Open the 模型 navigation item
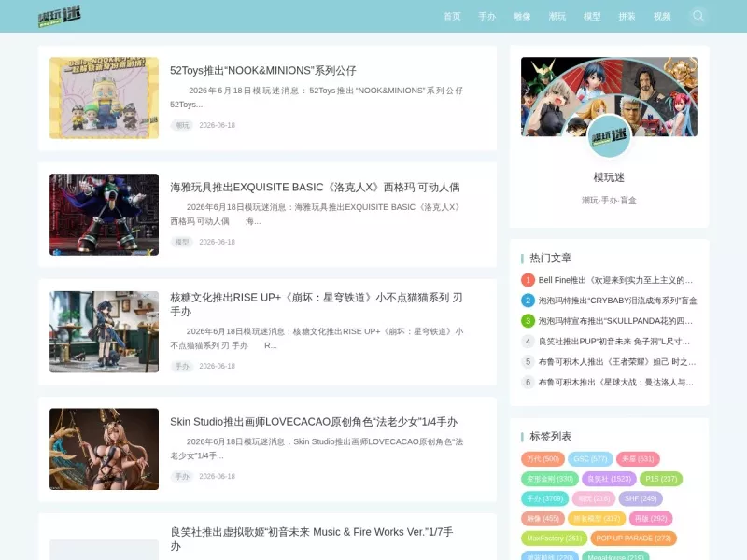The width and height of the screenshot is (747, 560). point(592,17)
